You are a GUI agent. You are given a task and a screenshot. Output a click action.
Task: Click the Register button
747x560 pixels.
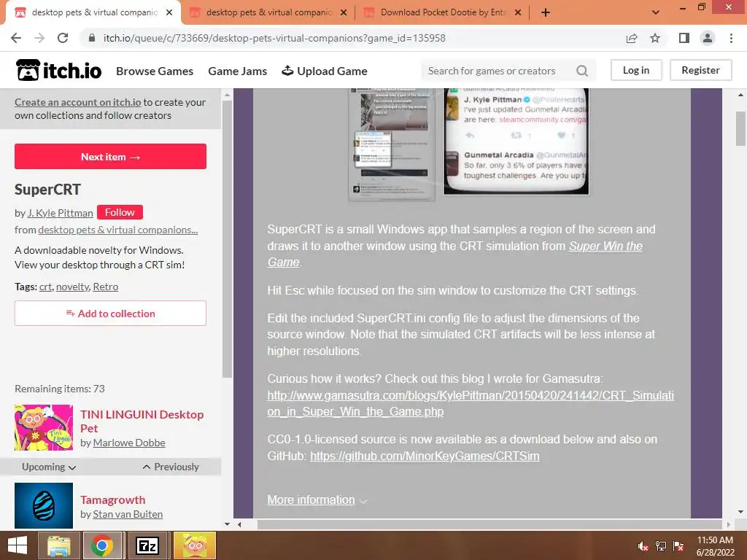(x=701, y=70)
